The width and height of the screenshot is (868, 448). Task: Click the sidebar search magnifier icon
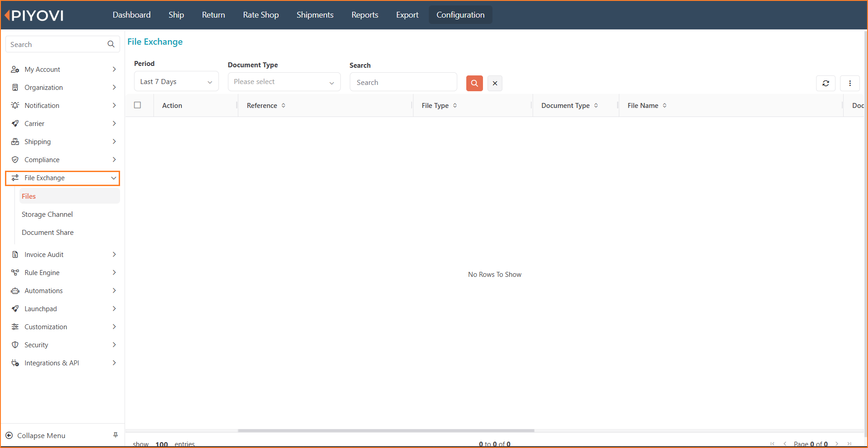click(x=111, y=44)
